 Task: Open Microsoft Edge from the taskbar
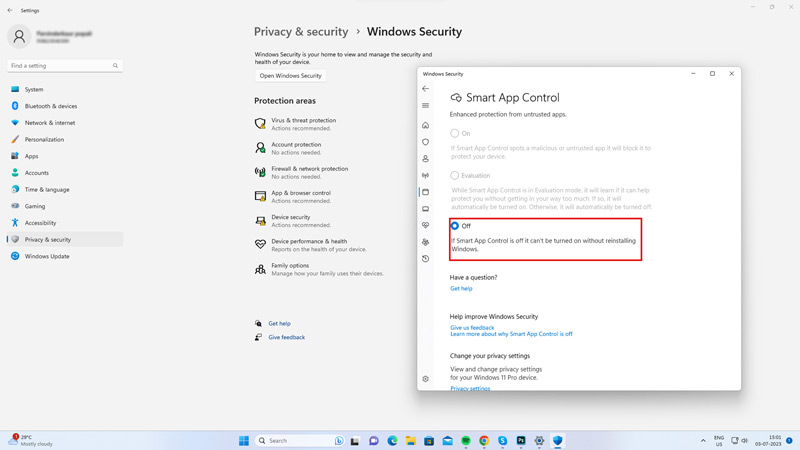point(392,440)
